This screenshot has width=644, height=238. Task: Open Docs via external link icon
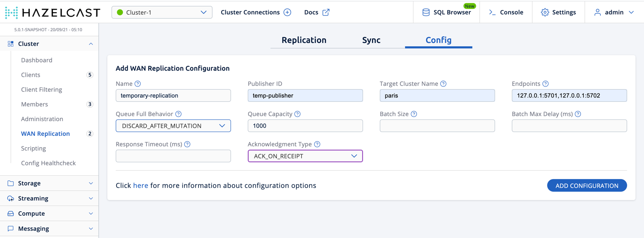(x=326, y=12)
